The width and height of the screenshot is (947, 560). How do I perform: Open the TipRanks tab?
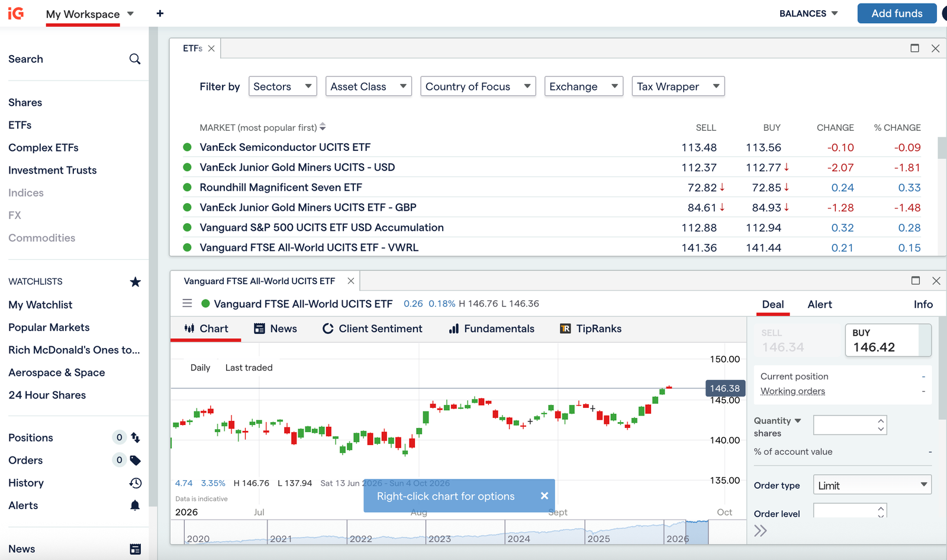[591, 329]
